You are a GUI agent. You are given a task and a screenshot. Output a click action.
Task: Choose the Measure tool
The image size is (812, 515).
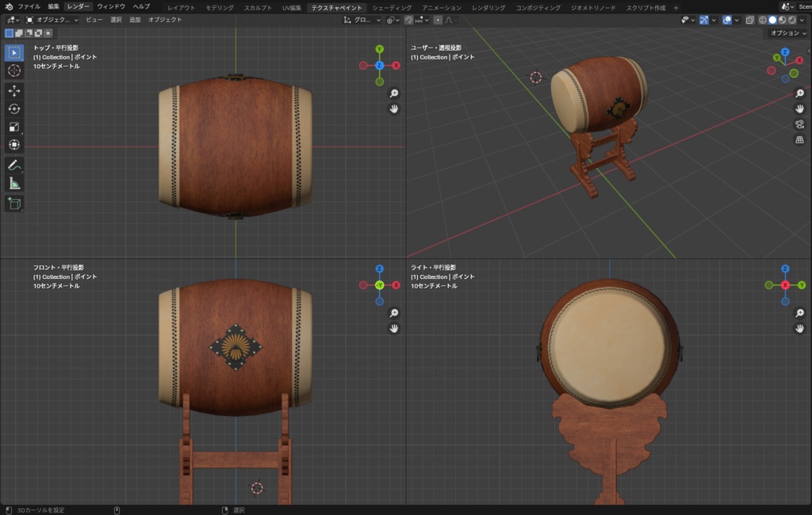pos(14,183)
